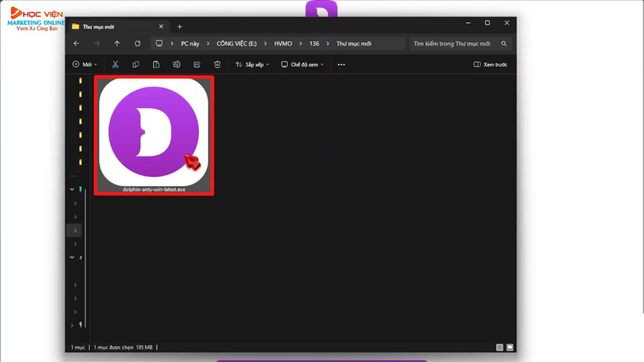Open the "Mới" new item dropdown
Image resolution: width=644 pixels, height=362 pixels.
85,64
